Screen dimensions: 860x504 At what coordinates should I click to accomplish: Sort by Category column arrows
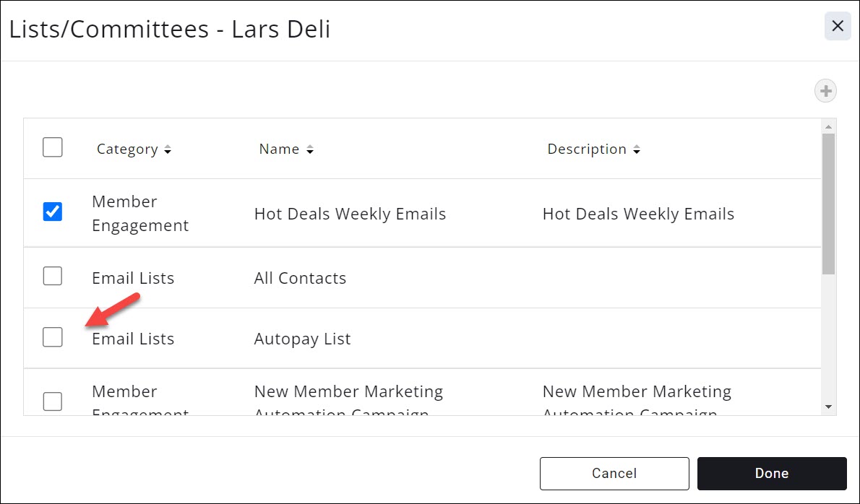168,150
